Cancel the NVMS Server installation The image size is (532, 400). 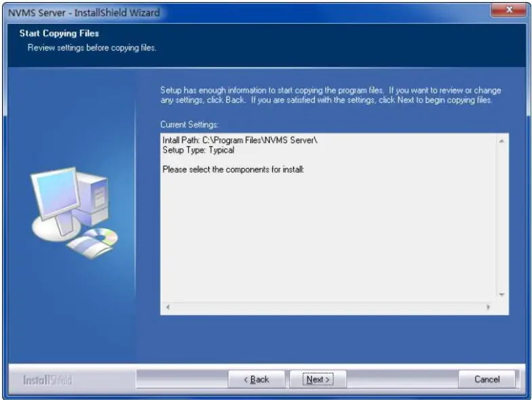[x=487, y=379]
